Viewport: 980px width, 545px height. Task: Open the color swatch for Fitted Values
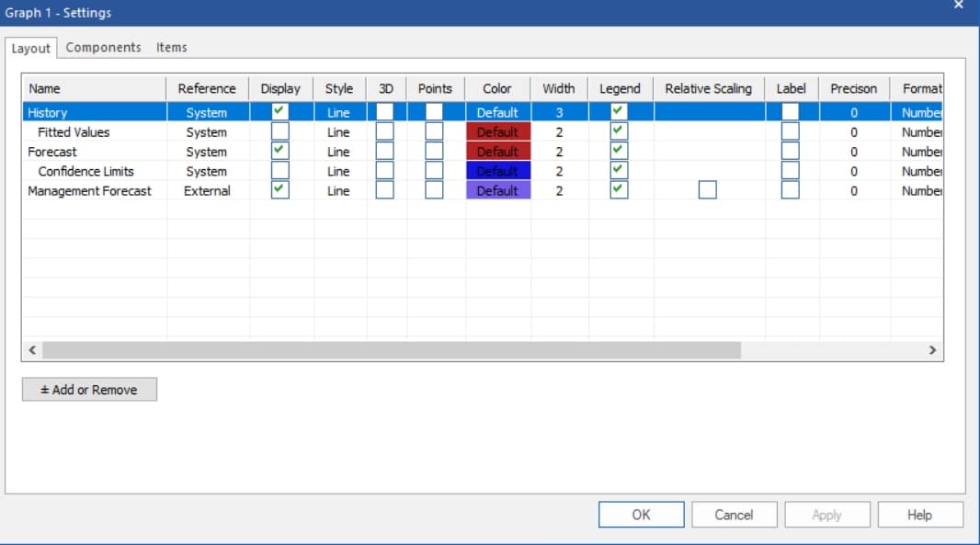(x=497, y=131)
